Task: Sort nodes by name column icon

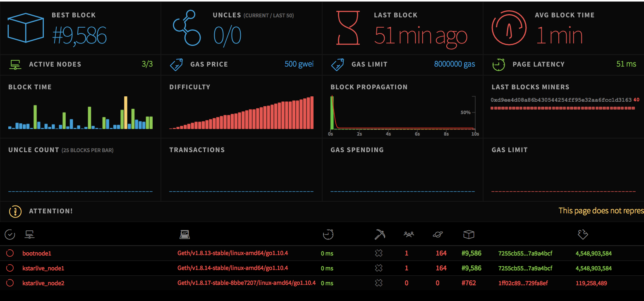Action: coord(29,235)
